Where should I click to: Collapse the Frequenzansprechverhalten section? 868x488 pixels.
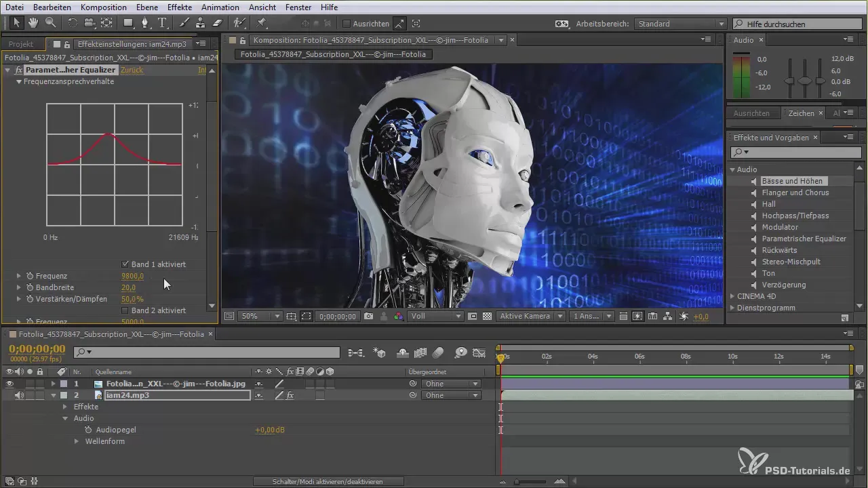pos(20,81)
